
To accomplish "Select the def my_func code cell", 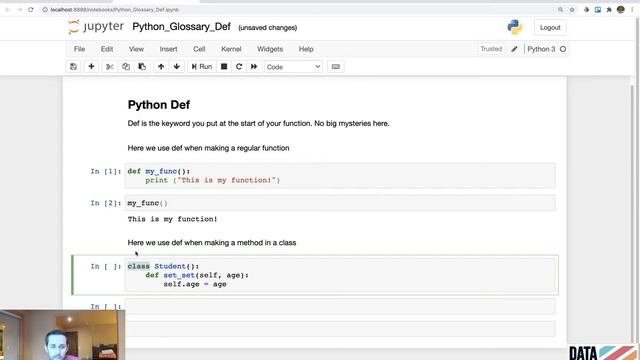I will click(340, 176).
